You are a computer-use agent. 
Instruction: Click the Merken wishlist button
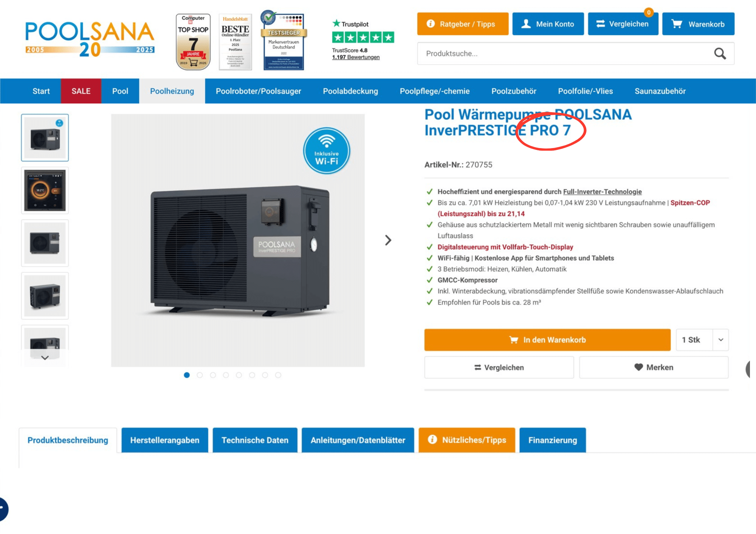(654, 367)
